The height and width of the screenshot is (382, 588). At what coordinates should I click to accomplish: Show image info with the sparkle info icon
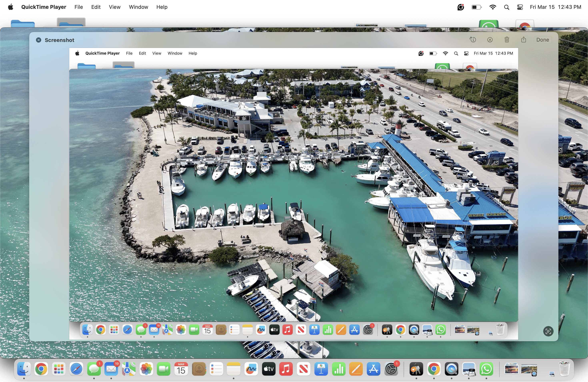point(473,40)
